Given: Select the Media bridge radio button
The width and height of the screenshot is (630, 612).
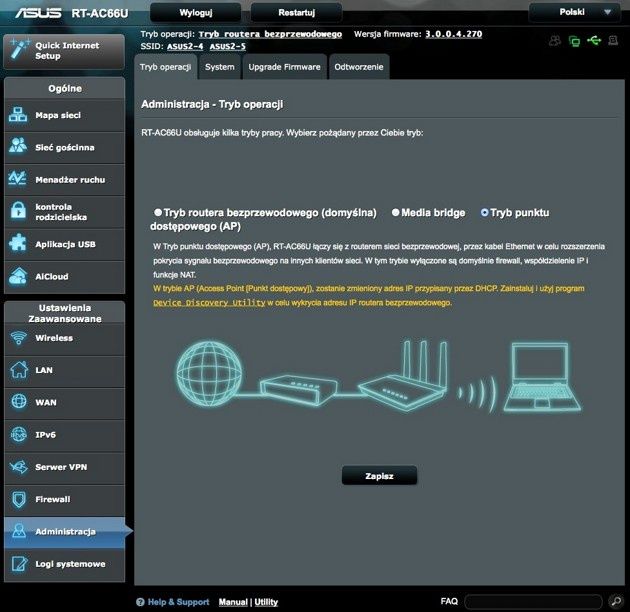Looking at the screenshot, I should (x=396, y=212).
